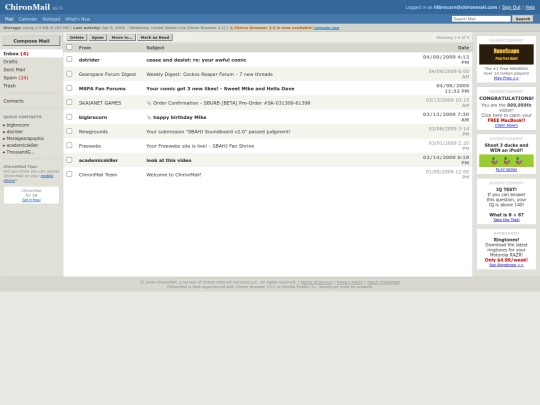Check the bigbrocorn email checkbox
Screen dimensions: 540x405
point(69,117)
